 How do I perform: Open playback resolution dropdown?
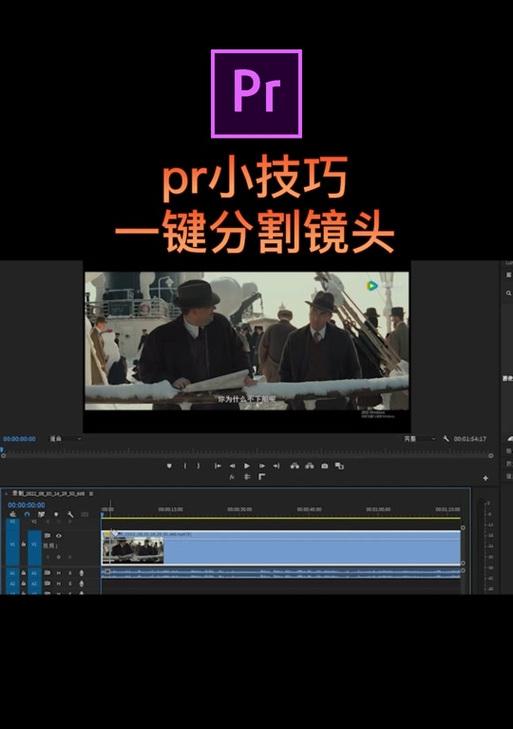click(x=420, y=438)
